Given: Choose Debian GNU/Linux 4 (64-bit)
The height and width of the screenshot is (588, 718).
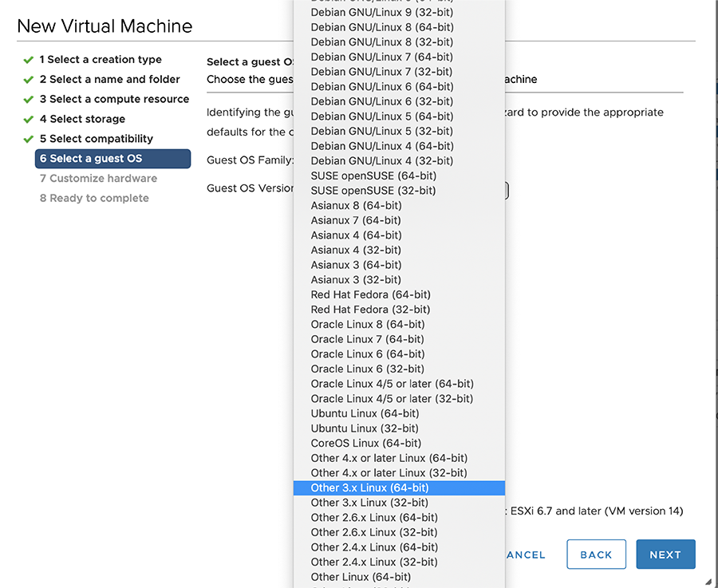Looking at the screenshot, I should (x=399, y=146).
